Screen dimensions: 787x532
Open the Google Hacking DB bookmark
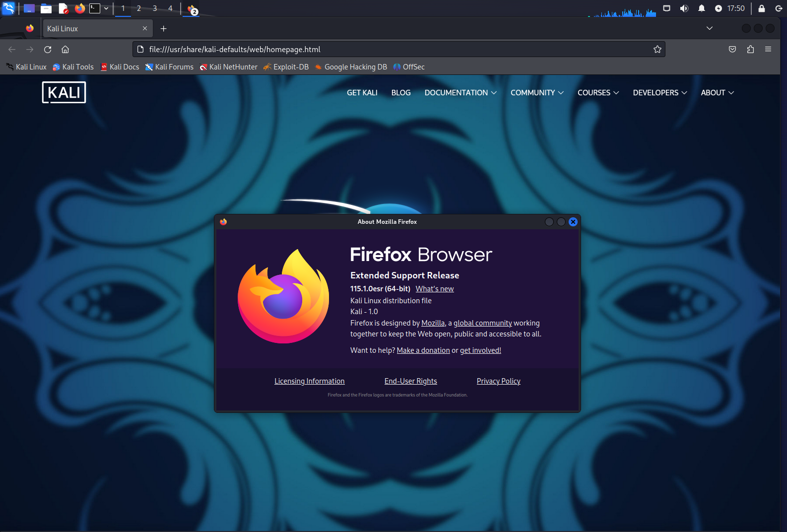coord(351,67)
